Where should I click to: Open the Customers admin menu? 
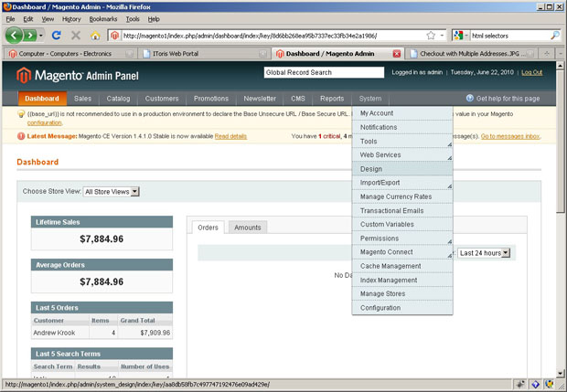coord(162,99)
